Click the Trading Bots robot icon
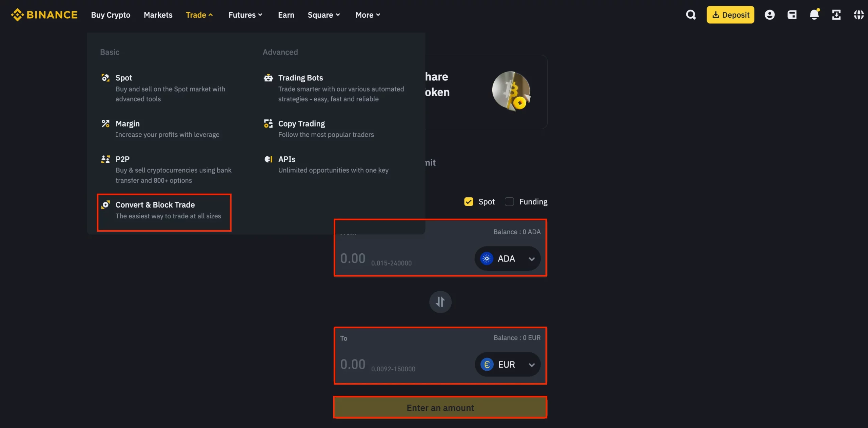 pyautogui.click(x=268, y=78)
